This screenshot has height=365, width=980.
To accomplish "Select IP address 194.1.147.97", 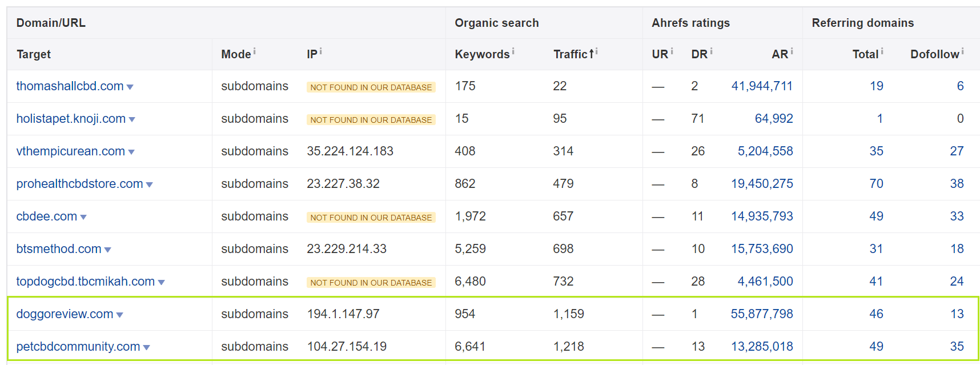I will [x=343, y=314].
